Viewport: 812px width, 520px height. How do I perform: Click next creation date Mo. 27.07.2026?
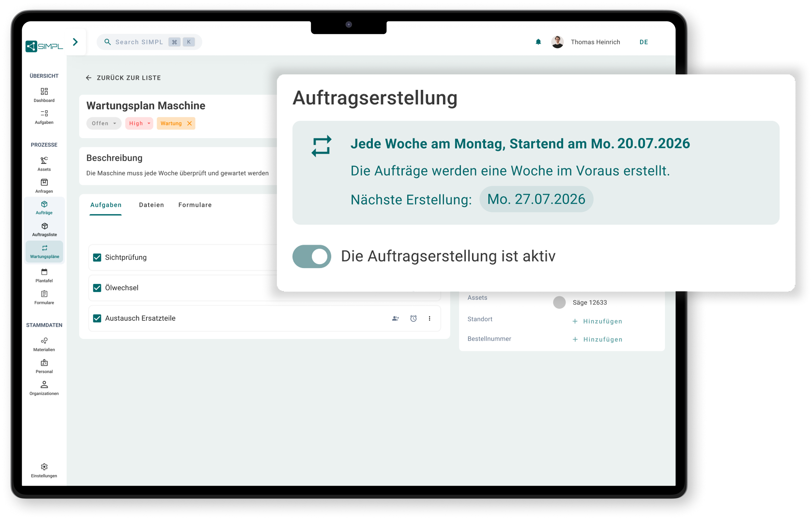tap(536, 199)
